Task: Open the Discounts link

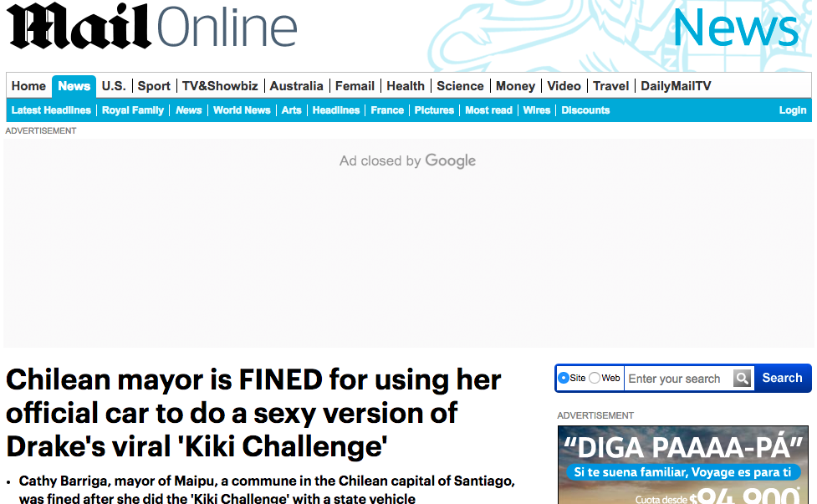Action: (585, 110)
